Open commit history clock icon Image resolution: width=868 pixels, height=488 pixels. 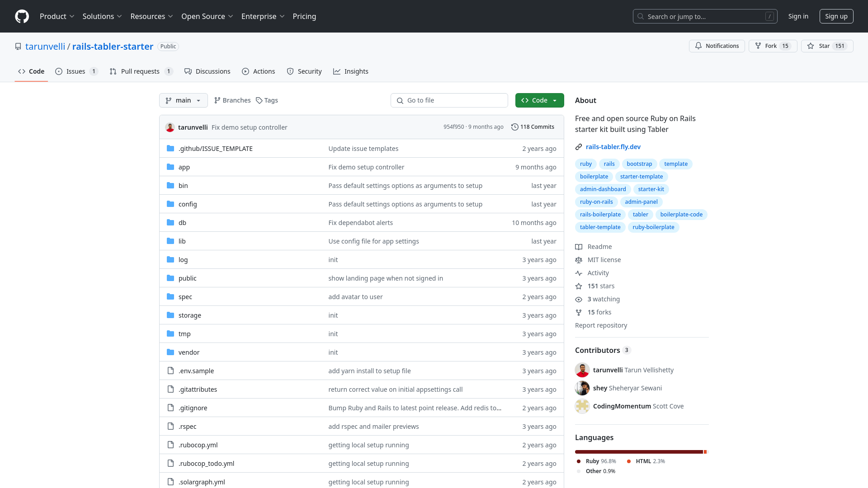(x=514, y=127)
